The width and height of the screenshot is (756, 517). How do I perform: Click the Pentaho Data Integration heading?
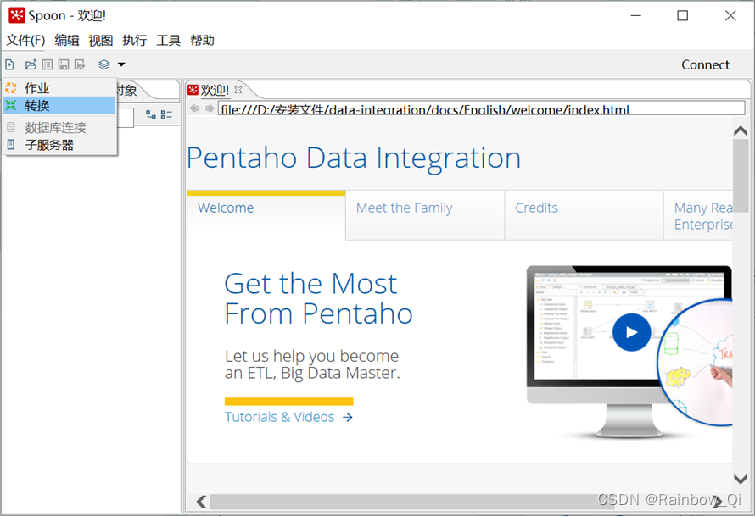pos(354,158)
